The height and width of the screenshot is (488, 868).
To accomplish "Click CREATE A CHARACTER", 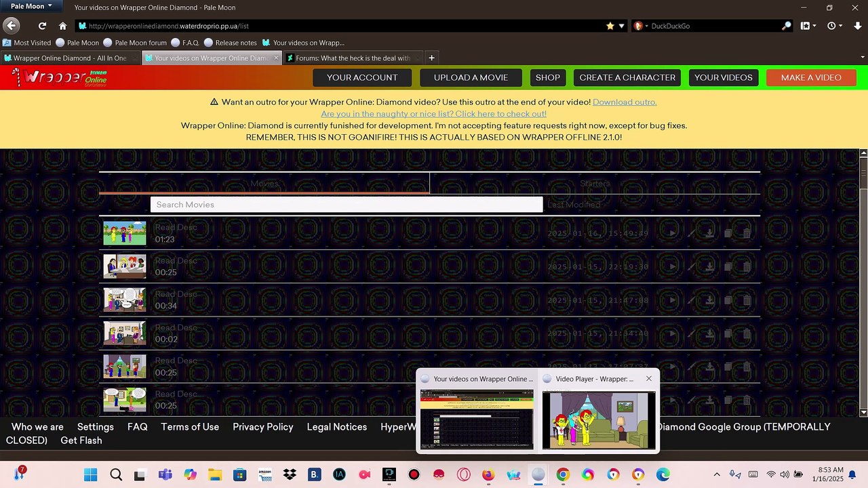I will click(627, 77).
